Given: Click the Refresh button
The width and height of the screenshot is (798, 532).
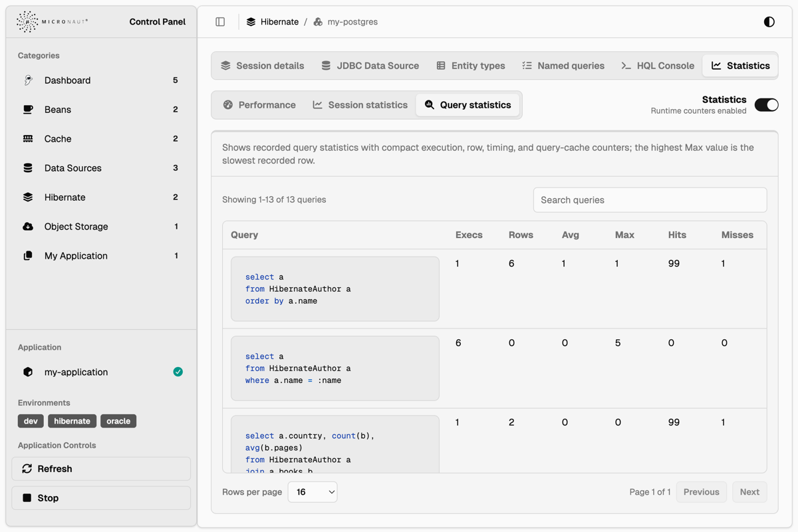Looking at the screenshot, I should click(101, 469).
